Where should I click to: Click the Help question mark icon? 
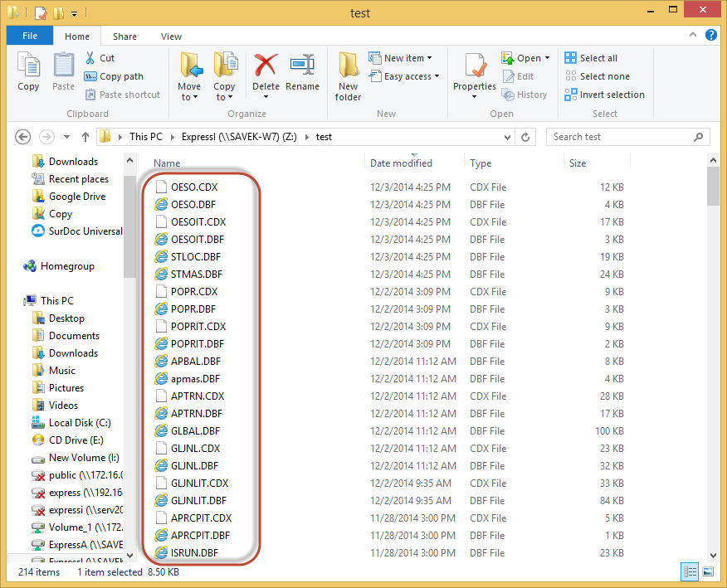(711, 36)
